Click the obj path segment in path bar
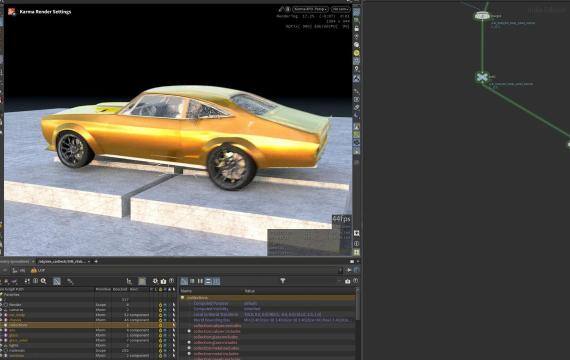570x360 pixels. pos(19,271)
